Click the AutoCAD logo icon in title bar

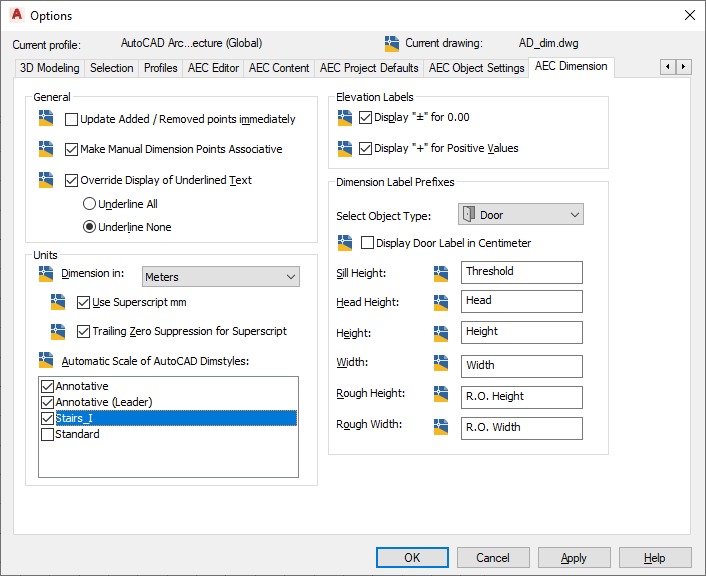click(x=17, y=14)
